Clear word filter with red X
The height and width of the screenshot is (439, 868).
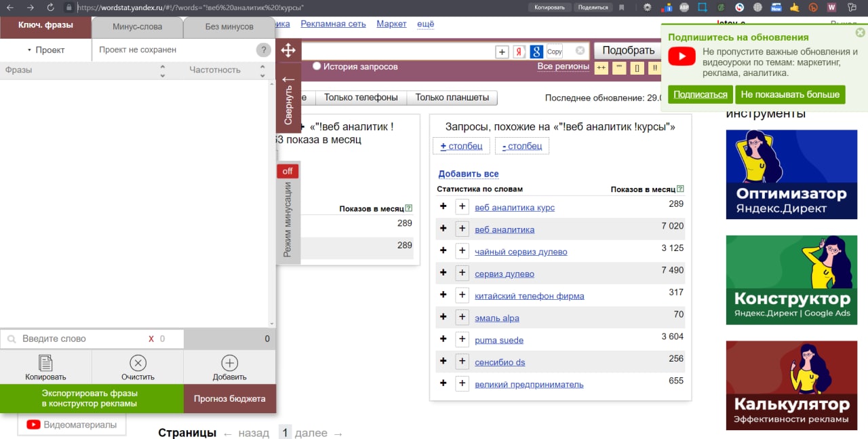(151, 339)
